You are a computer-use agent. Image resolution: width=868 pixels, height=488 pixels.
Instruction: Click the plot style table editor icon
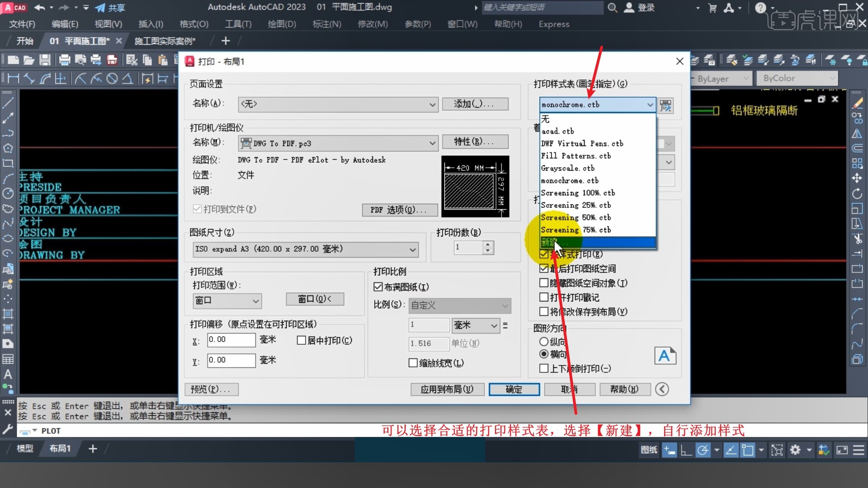pos(665,105)
